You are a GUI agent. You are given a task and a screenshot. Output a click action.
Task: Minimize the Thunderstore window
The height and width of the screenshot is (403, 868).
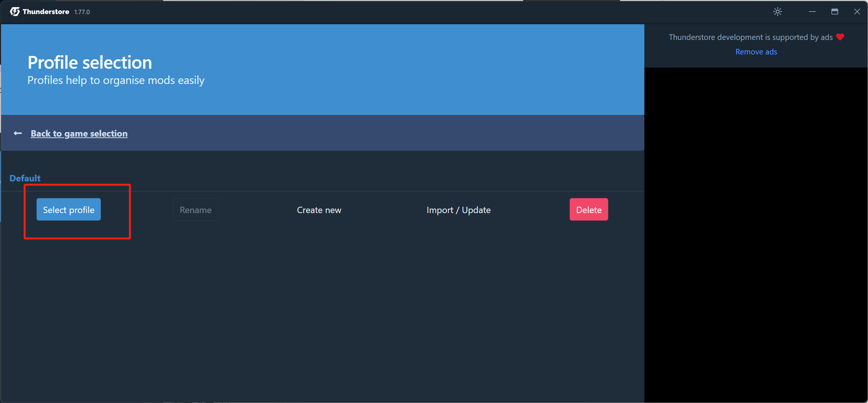[x=812, y=12]
